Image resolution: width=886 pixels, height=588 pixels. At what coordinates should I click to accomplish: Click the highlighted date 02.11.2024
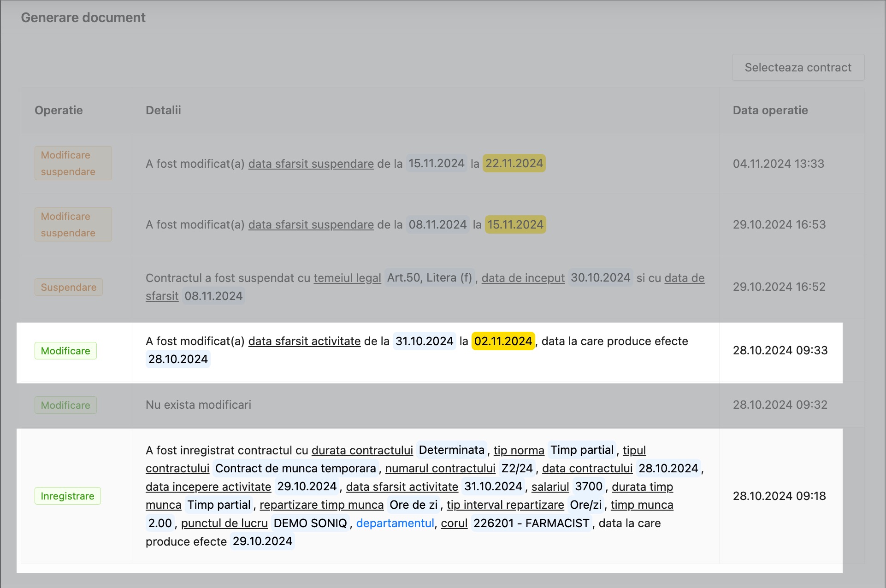coord(503,341)
